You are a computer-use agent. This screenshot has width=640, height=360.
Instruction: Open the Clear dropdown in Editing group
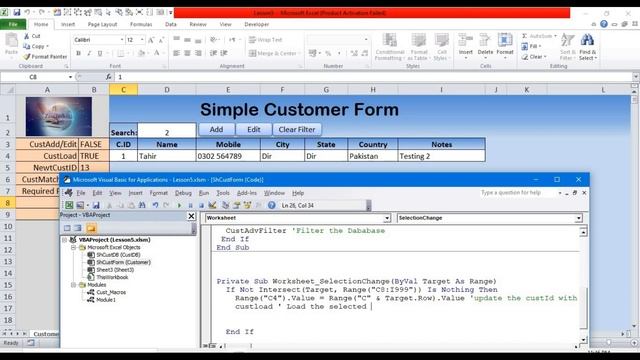tap(545, 57)
